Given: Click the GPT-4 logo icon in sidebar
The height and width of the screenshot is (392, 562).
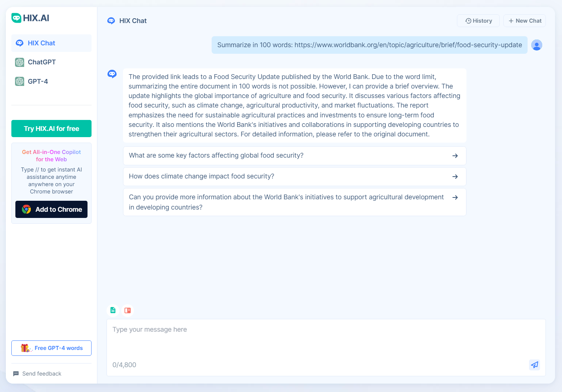Looking at the screenshot, I should tap(20, 81).
